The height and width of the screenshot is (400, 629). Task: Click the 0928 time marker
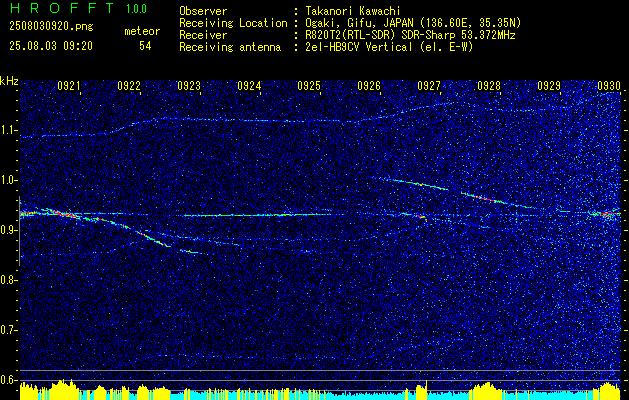click(x=489, y=85)
